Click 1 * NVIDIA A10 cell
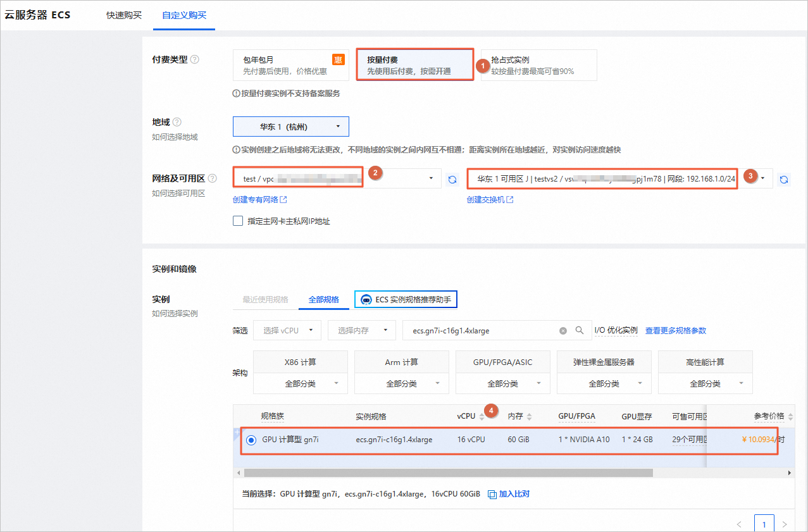Image resolution: width=808 pixels, height=532 pixels. tap(584, 440)
